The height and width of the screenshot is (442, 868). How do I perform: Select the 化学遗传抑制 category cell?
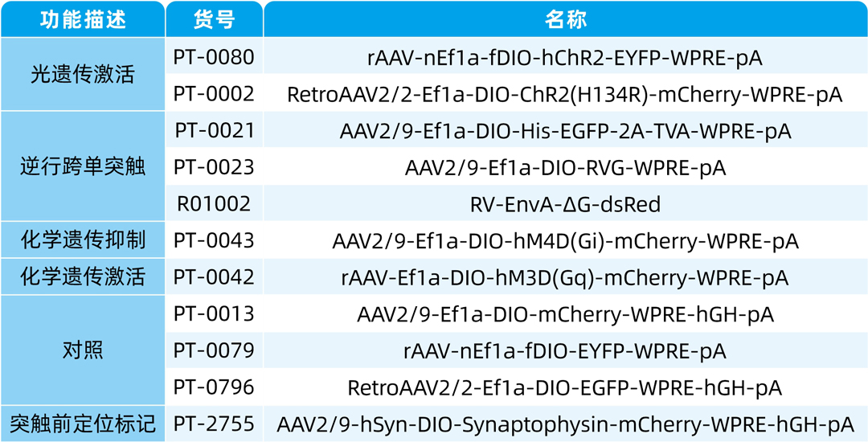[83, 240]
